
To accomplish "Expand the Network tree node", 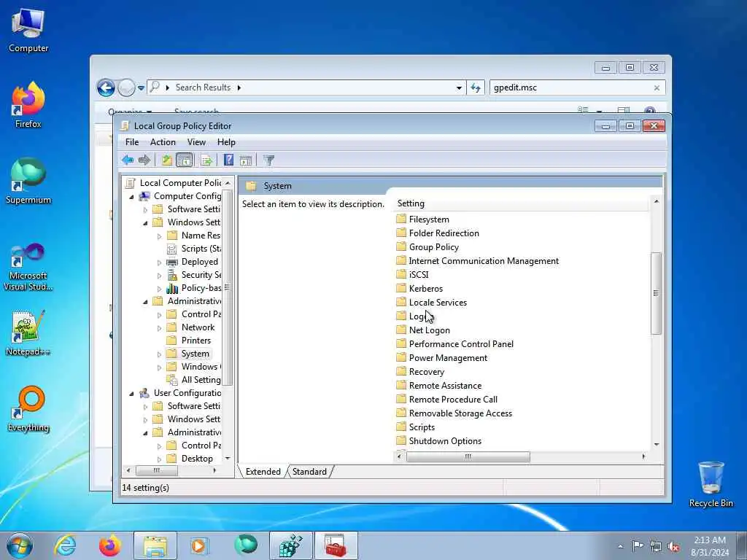I will click(x=159, y=328).
